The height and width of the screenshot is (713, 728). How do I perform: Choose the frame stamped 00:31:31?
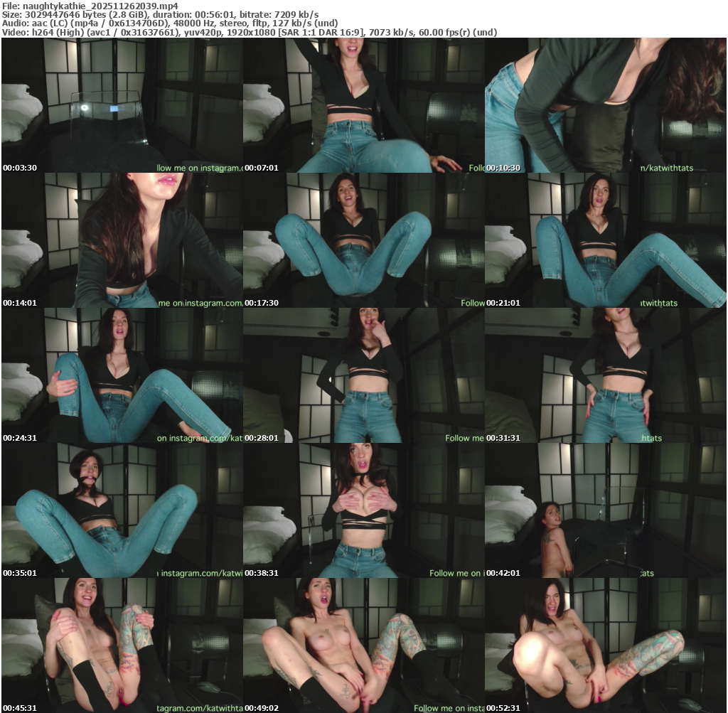click(606, 375)
